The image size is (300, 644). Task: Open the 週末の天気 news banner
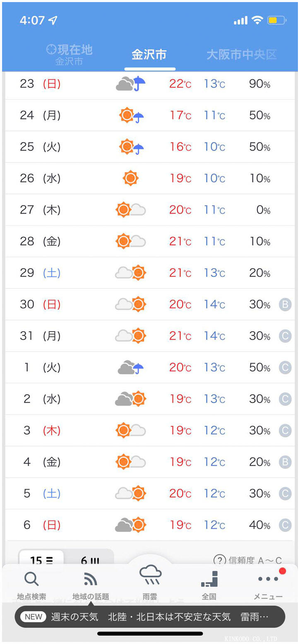click(150, 617)
